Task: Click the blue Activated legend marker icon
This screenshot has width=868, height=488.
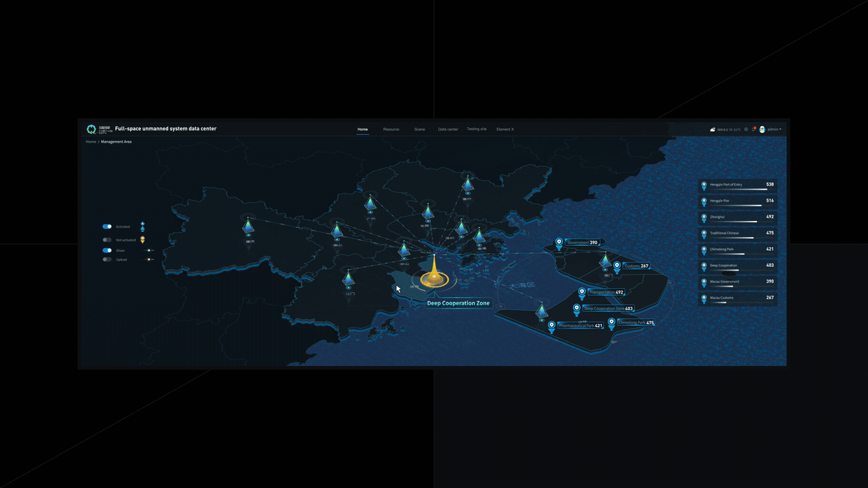Action: 142,226
